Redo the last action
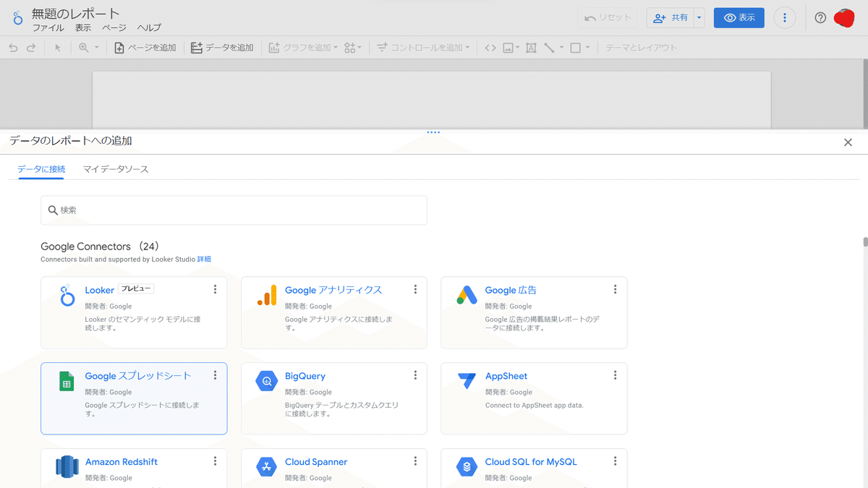 point(31,48)
